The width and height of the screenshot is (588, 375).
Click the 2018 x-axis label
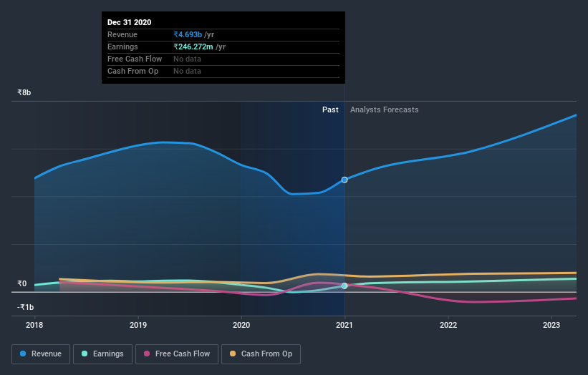tap(34, 325)
